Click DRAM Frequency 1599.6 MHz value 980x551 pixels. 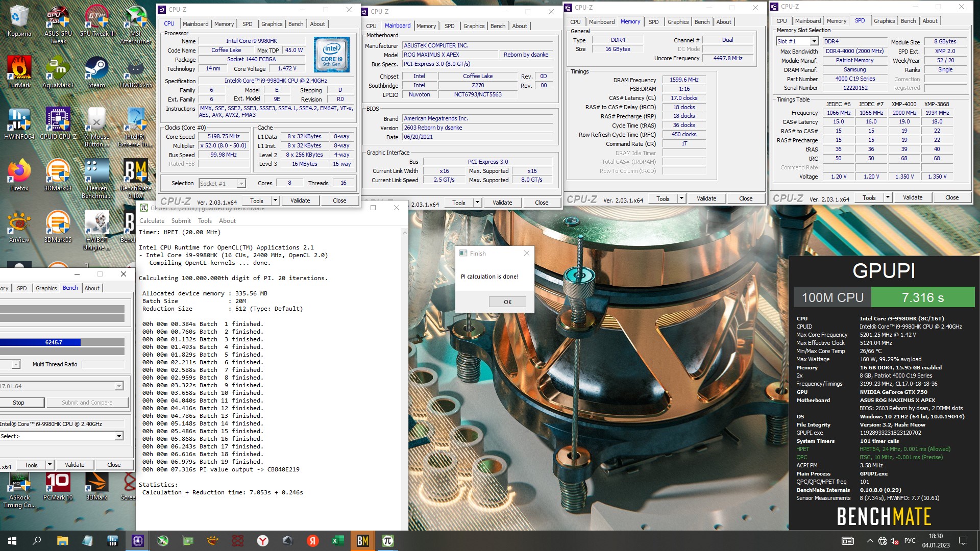click(684, 80)
